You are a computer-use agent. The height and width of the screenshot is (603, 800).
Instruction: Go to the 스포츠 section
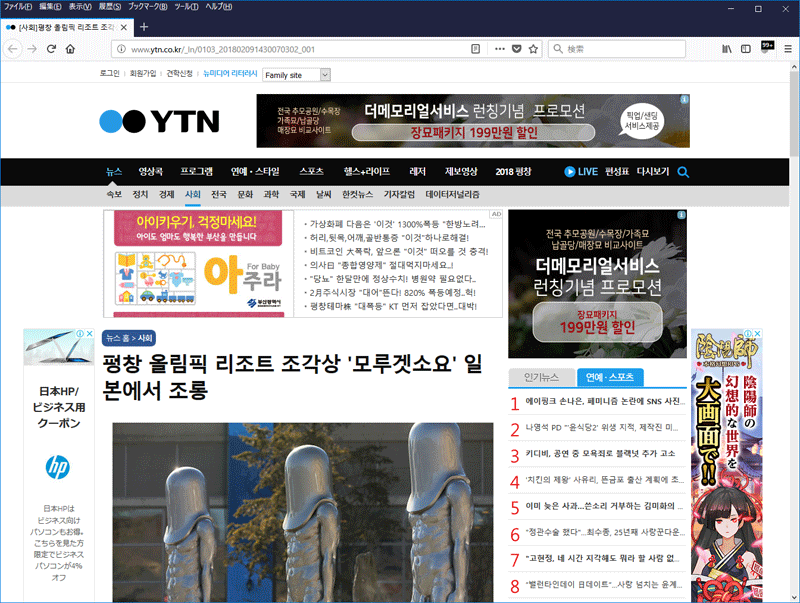click(311, 172)
